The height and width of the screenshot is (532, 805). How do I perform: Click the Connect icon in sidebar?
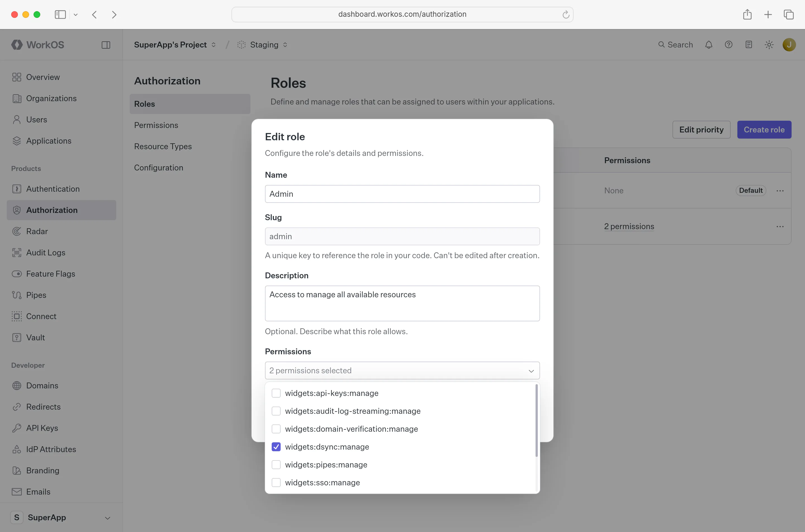[x=16, y=316]
